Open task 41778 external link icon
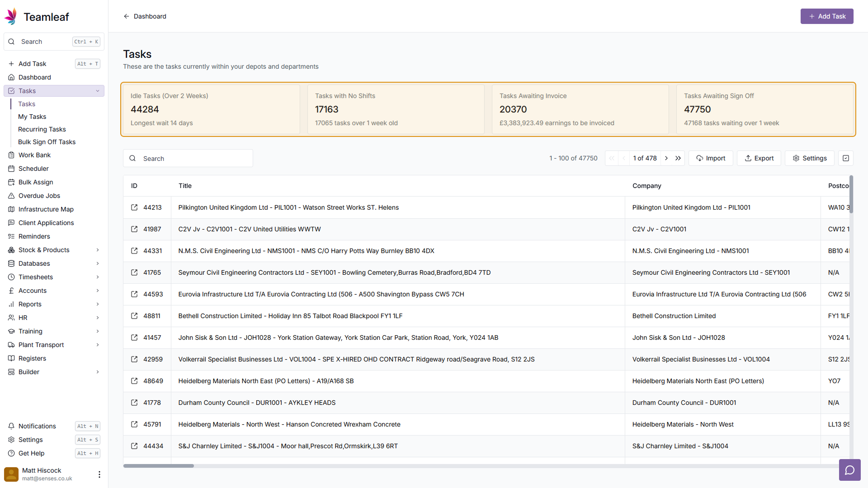This screenshot has height=488, width=868. 134,403
